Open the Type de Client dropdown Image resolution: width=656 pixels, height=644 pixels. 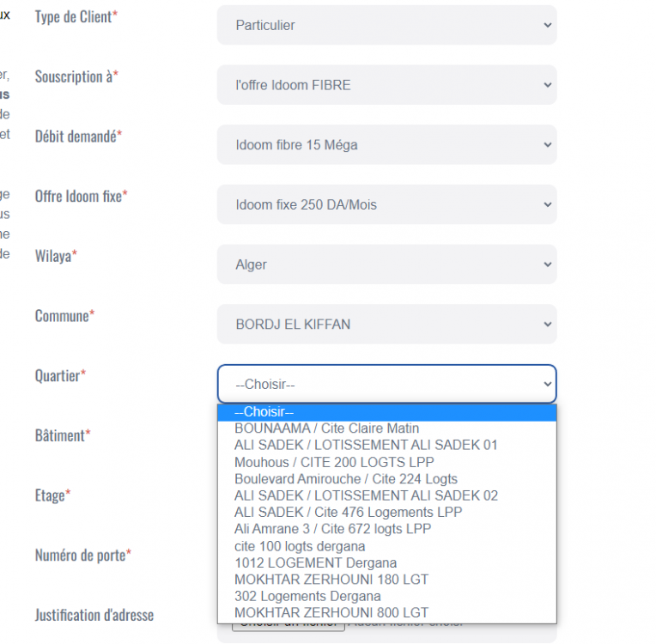pyautogui.click(x=386, y=25)
